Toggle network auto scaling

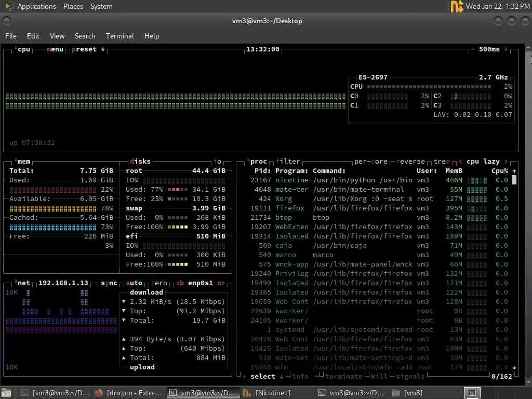click(134, 283)
